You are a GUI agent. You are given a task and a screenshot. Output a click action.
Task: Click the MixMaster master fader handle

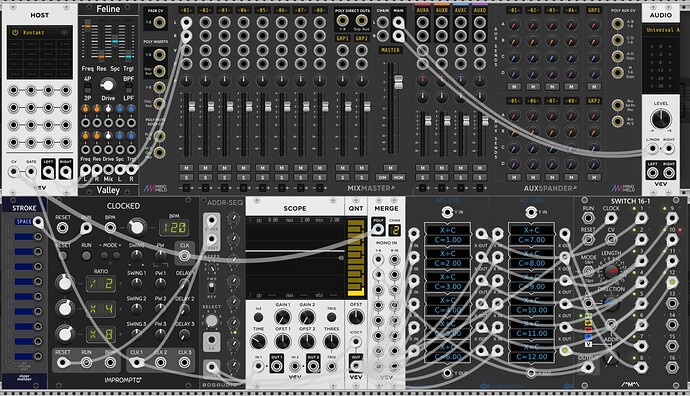click(398, 81)
